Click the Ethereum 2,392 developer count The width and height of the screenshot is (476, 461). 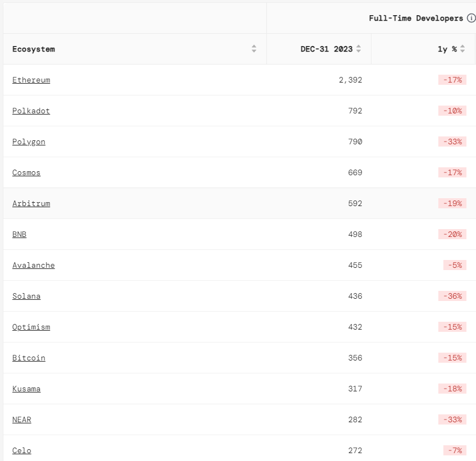(350, 80)
